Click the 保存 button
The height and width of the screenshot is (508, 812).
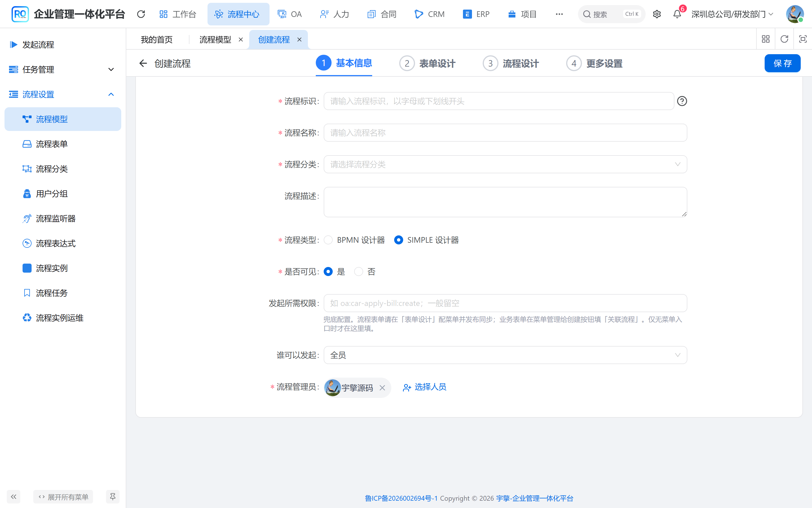click(782, 63)
